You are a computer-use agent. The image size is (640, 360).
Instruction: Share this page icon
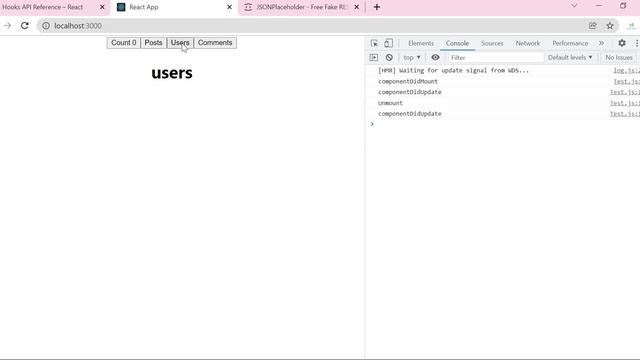(593, 26)
